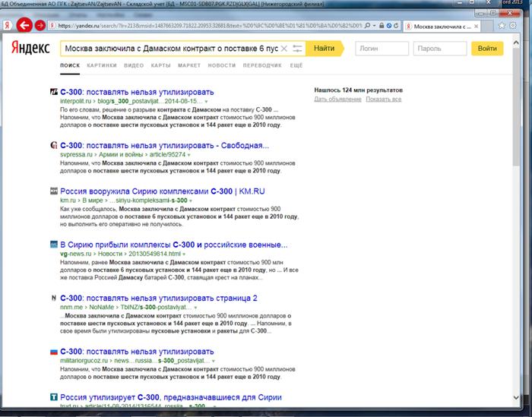The height and width of the screenshot is (417, 532).
Task: Click the vg-news.ru result favicon
Action: point(53,245)
